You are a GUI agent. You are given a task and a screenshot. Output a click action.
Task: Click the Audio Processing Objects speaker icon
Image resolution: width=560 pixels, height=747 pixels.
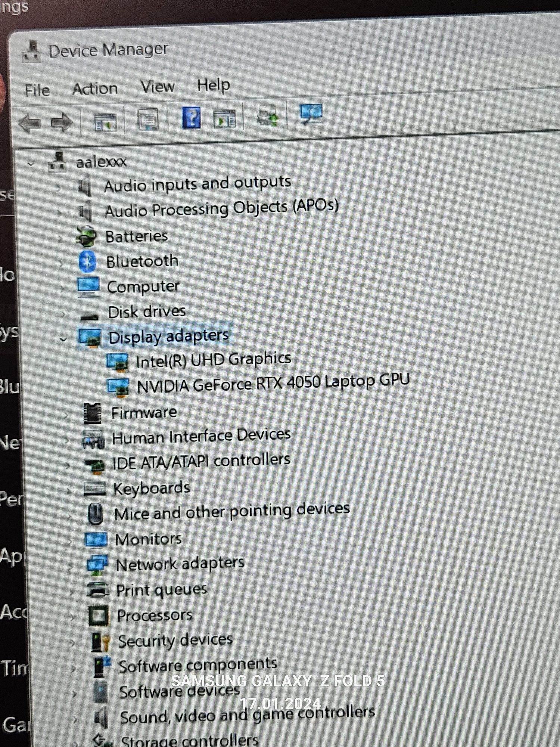[86, 211]
